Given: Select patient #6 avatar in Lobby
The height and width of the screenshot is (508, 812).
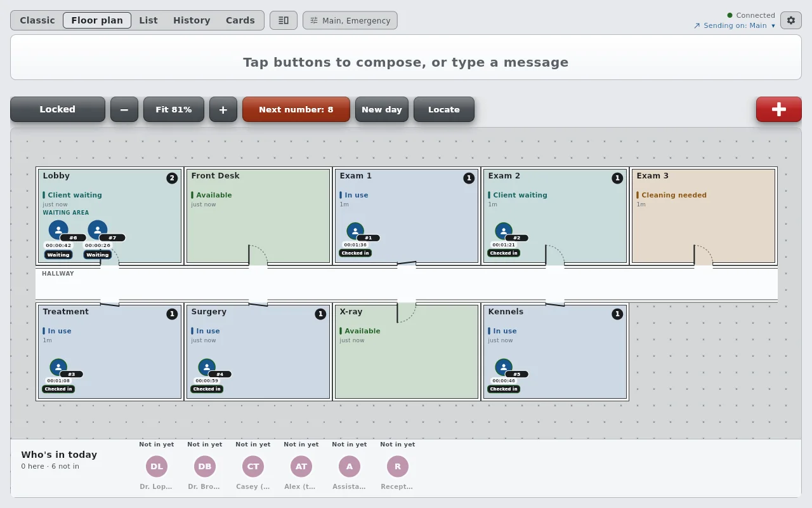Looking at the screenshot, I should [x=58, y=230].
